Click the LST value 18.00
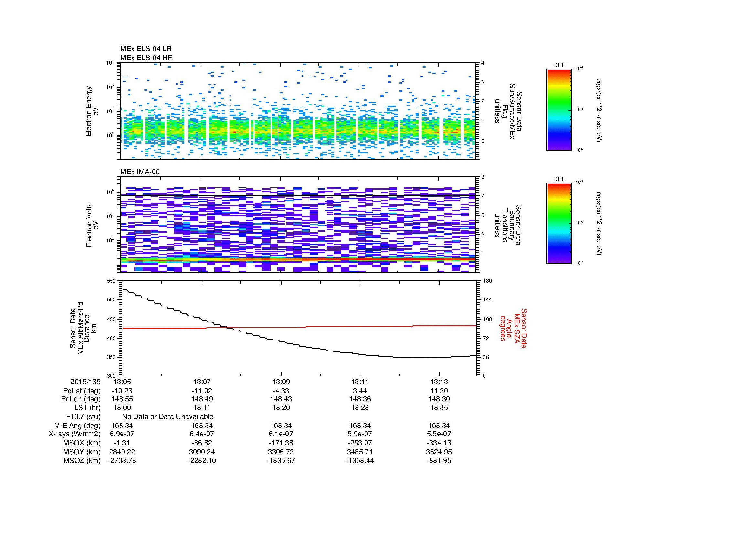 [122, 408]
